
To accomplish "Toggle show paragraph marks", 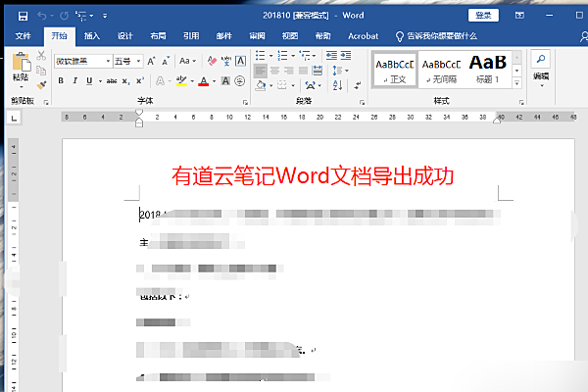I will coord(358,85).
